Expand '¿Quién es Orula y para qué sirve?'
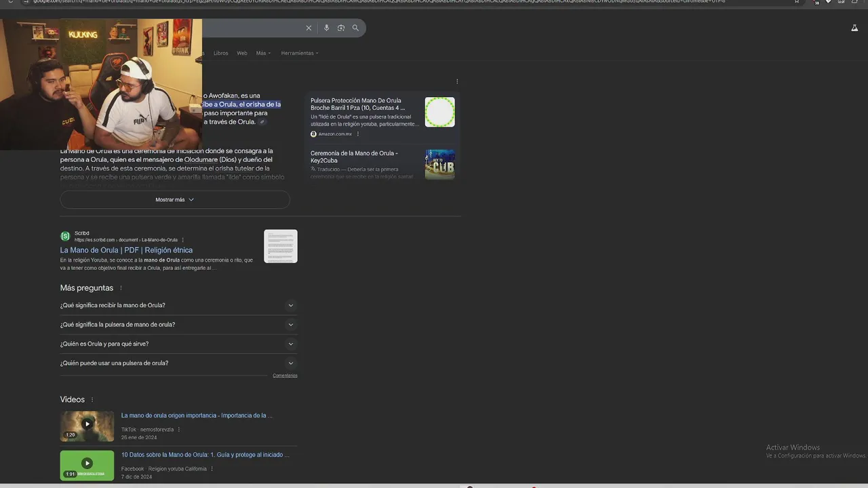Screen dimensions: 868x488 click(x=178, y=344)
